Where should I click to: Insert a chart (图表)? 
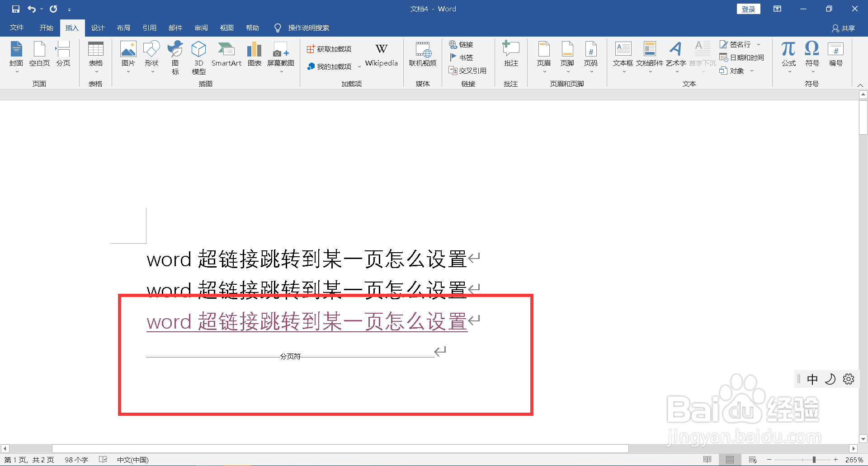pyautogui.click(x=255, y=54)
